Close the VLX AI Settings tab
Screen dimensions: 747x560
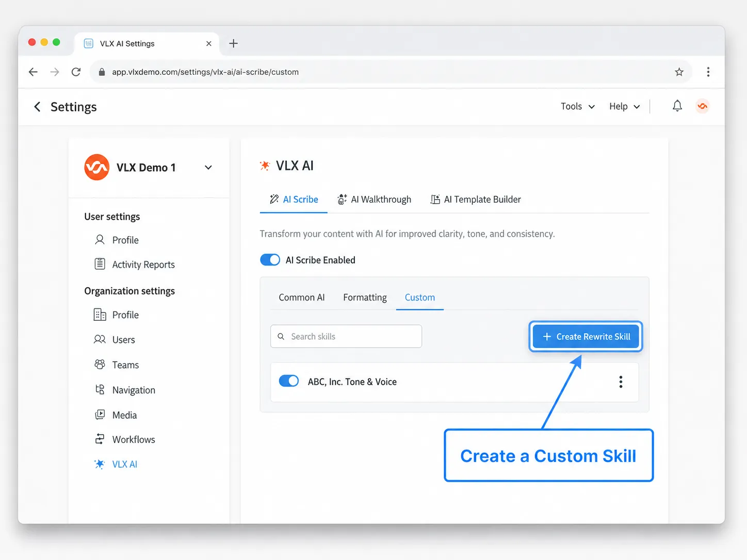pyautogui.click(x=209, y=43)
